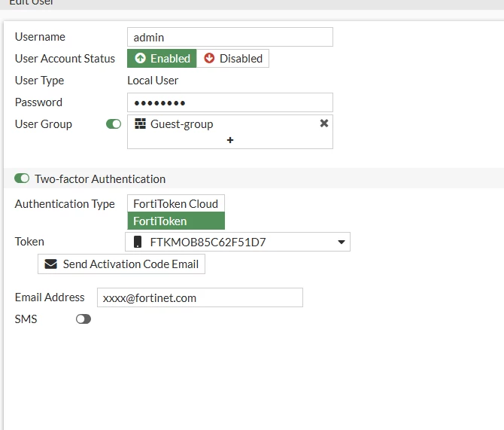Toggle Two-factor Authentication switch

click(x=22, y=178)
